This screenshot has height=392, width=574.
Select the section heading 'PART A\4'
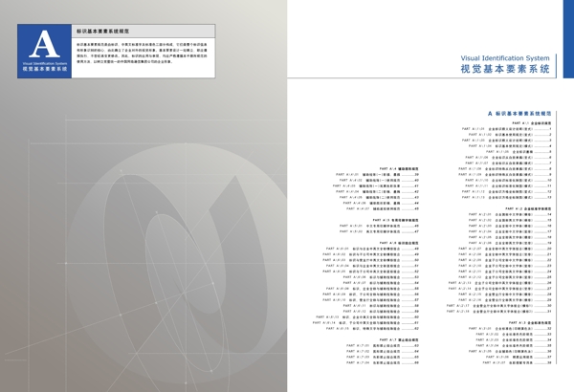(x=399, y=168)
